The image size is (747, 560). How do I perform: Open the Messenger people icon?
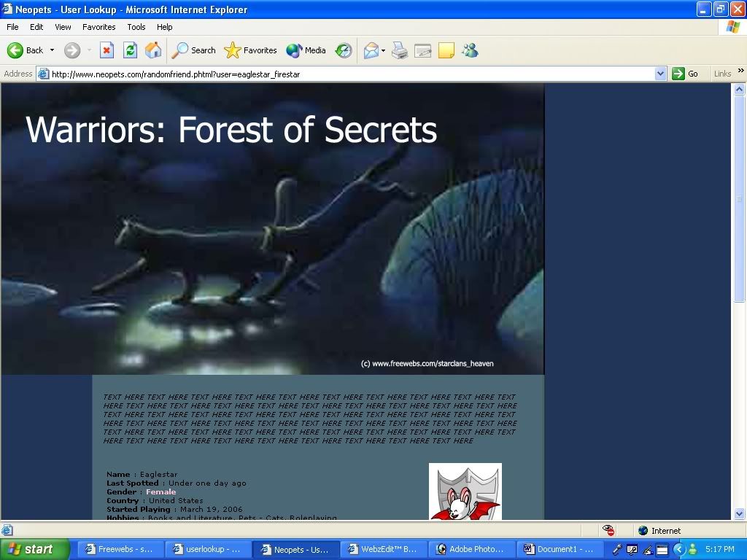[470, 50]
